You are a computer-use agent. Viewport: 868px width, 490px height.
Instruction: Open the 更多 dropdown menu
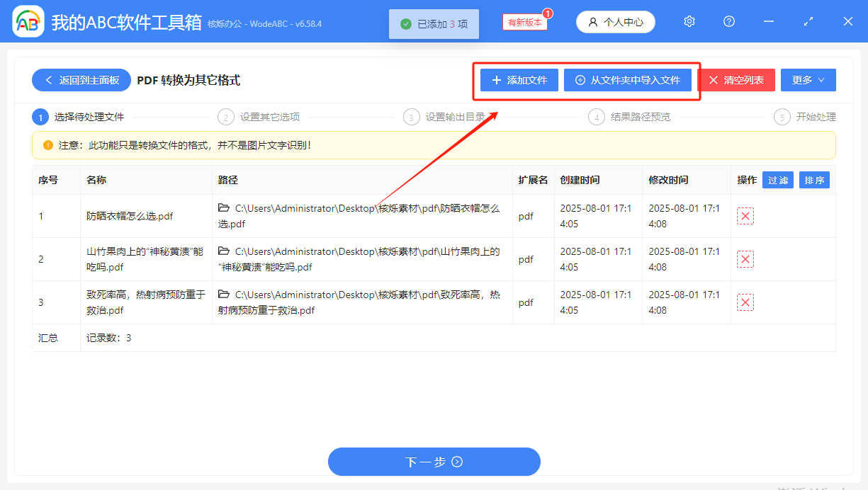[x=808, y=79]
